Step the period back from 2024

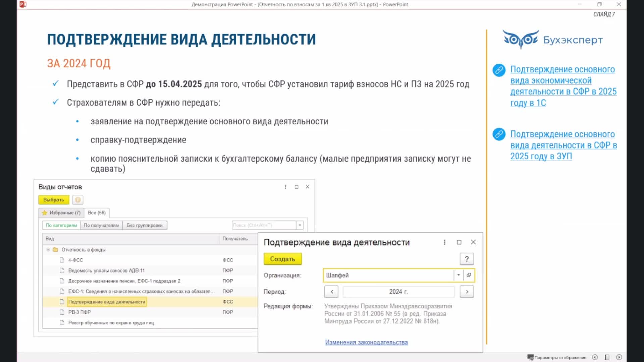pos(331,292)
